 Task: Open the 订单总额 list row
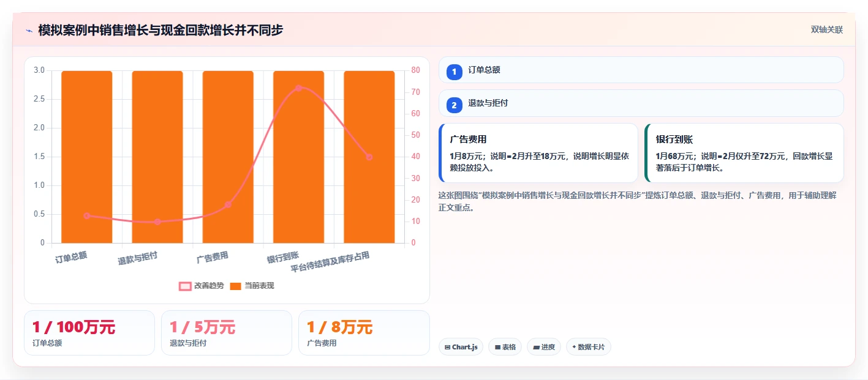tap(641, 70)
